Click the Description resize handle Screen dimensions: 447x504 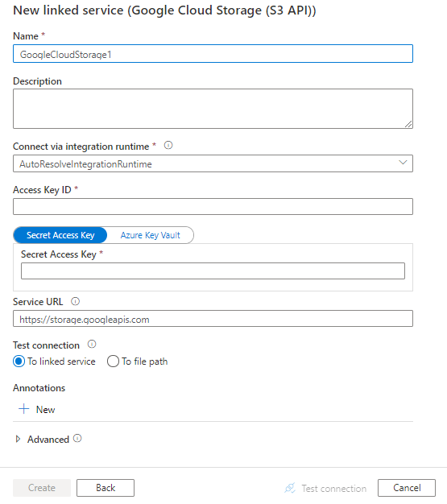[x=408, y=124]
